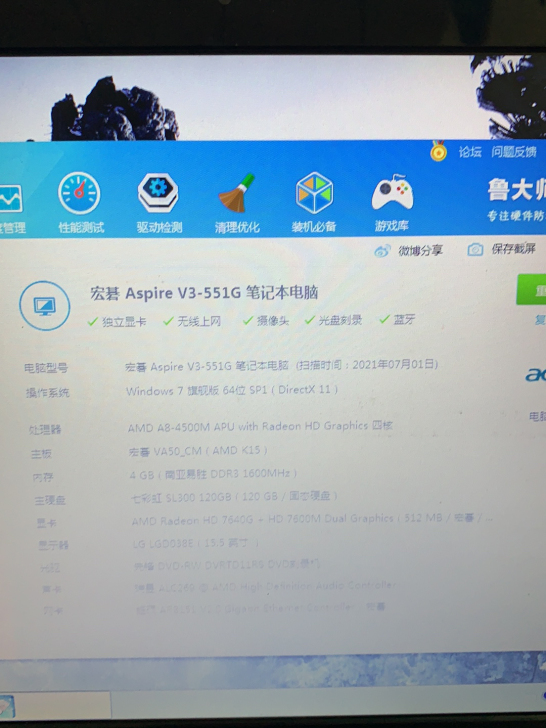The width and height of the screenshot is (546, 728).
Task: Click 4 GB DDR3 1600MHz memory value
Action: click(213, 474)
